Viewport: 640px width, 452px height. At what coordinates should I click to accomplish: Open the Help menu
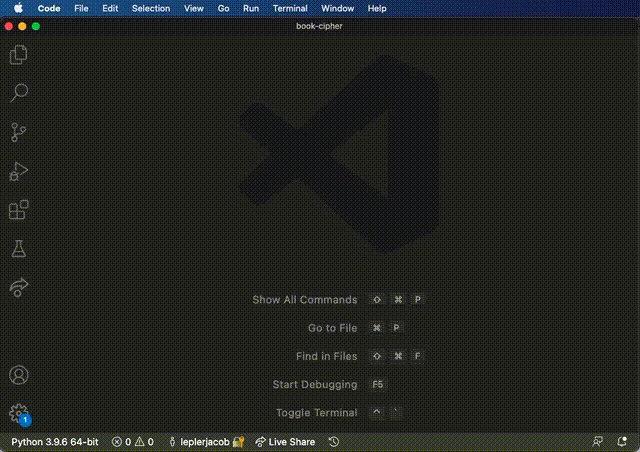[x=377, y=9]
